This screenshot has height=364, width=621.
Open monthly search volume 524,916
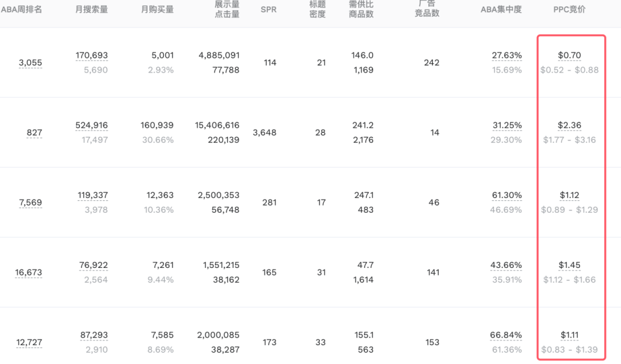pos(91,125)
